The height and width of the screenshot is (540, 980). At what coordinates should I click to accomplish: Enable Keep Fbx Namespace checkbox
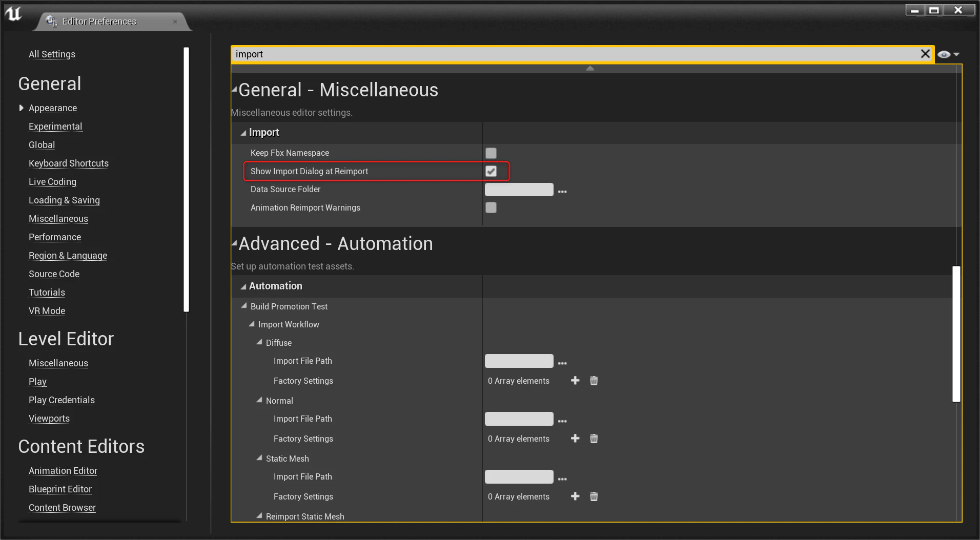tap(491, 153)
